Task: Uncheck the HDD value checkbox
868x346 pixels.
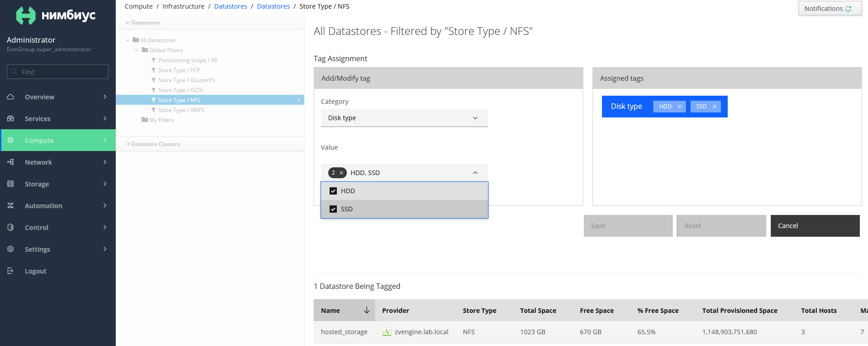Action: [333, 191]
